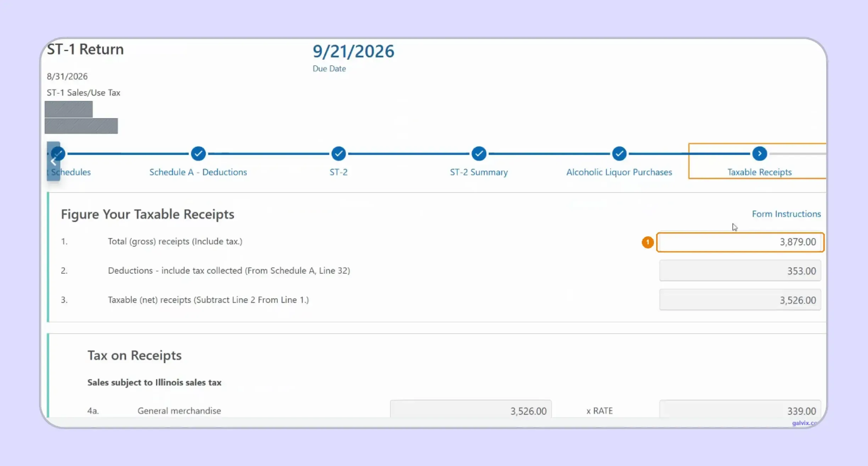Click the General merchandise tax field 339.00
The height and width of the screenshot is (466, 868).
(x=740, y=410)
